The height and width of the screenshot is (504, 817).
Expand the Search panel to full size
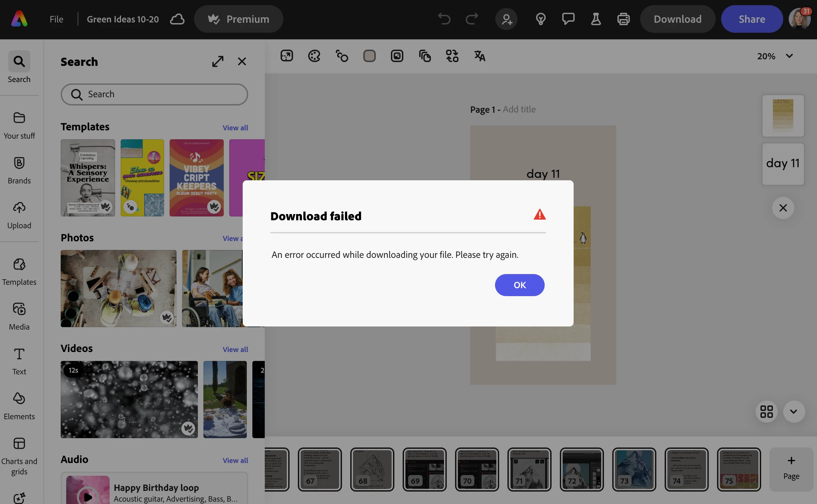tap(218, 62)
